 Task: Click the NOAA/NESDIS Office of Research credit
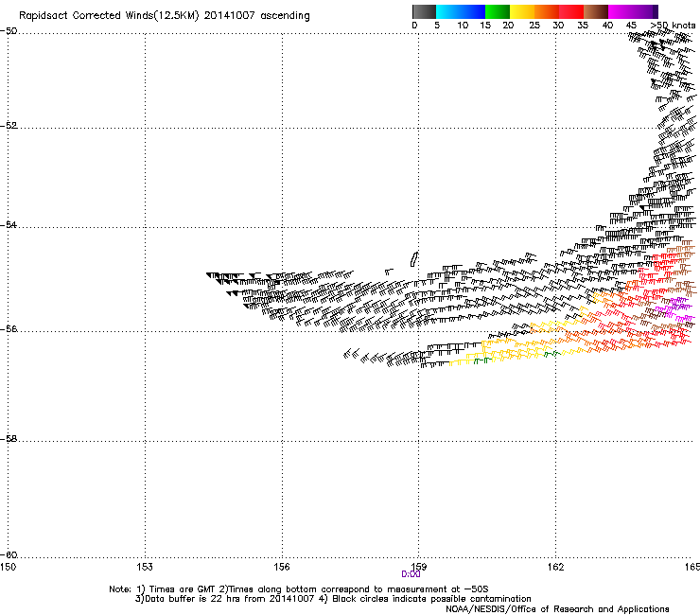(x=557, y=609)
